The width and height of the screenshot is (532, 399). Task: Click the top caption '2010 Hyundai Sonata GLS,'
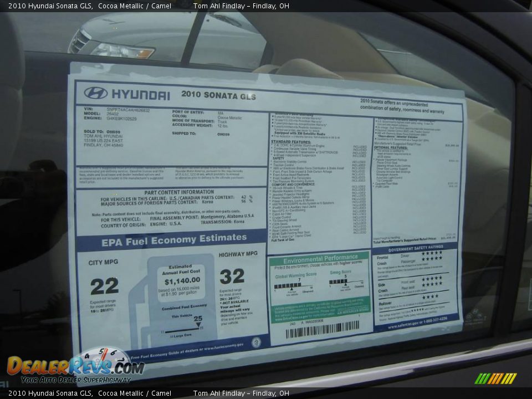click(51, 6)
